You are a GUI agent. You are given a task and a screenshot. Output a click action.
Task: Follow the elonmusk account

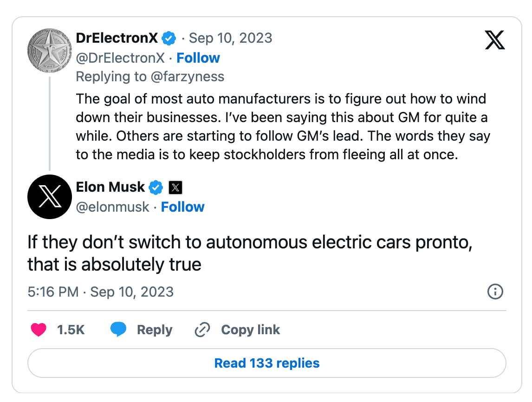click(x=182, y=207)
